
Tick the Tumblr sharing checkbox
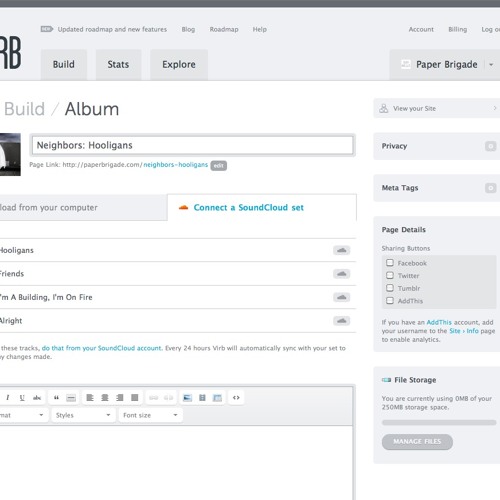pyautogui.click(x=390, y=288)
